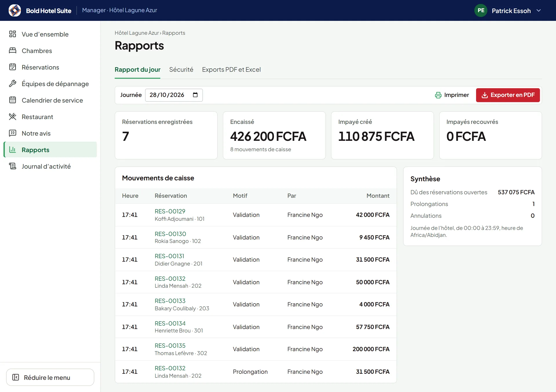The image size is (556, 392).
Task: Click the Restaurant utensils icon
Action: click(12, 117)
